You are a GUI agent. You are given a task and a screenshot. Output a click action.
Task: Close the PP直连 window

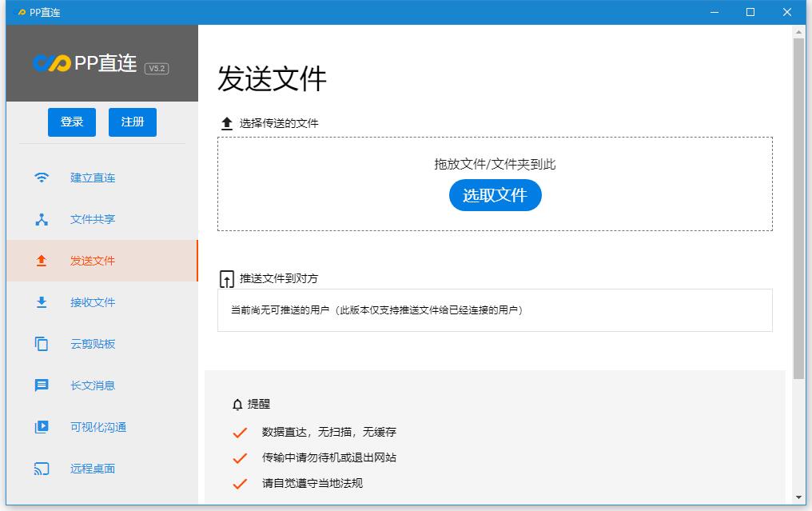(x=787, y=12)
